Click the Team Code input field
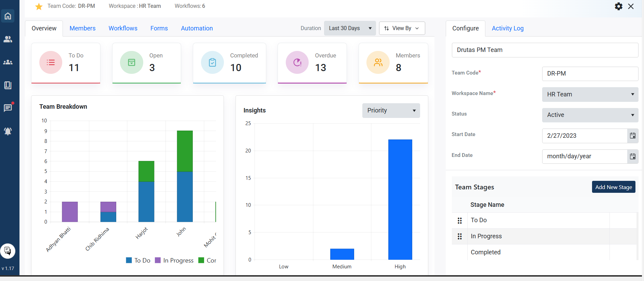The image size is (644, 281). 590,74
